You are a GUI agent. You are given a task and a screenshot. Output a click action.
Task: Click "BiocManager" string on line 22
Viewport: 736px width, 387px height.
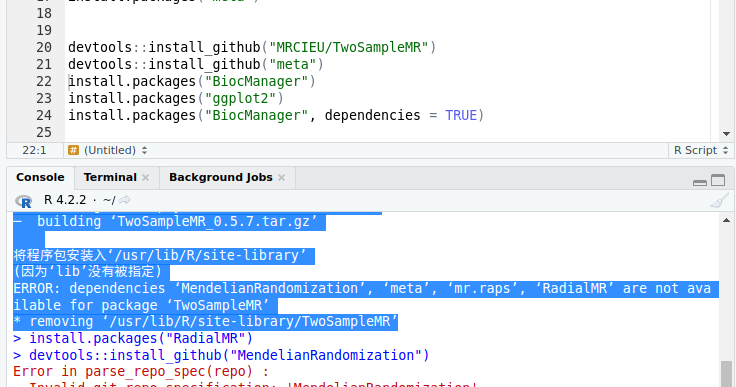click(x=256, y=81)
